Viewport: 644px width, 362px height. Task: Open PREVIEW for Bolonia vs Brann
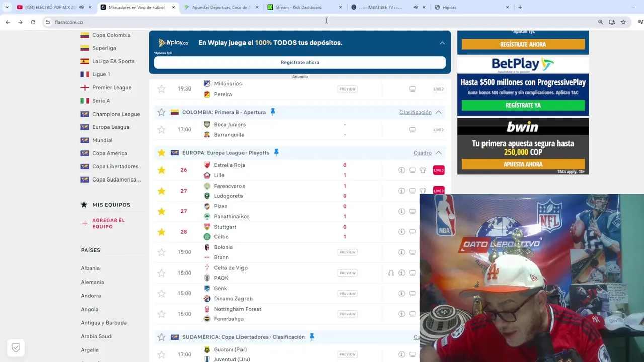[x=347, y=252]
